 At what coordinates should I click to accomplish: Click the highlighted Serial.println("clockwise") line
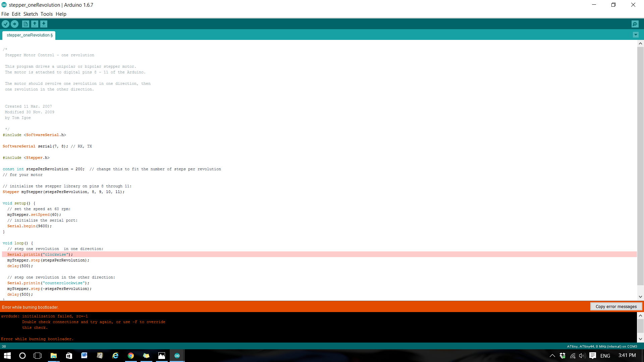pyautogui.click(x=319, y=254)
